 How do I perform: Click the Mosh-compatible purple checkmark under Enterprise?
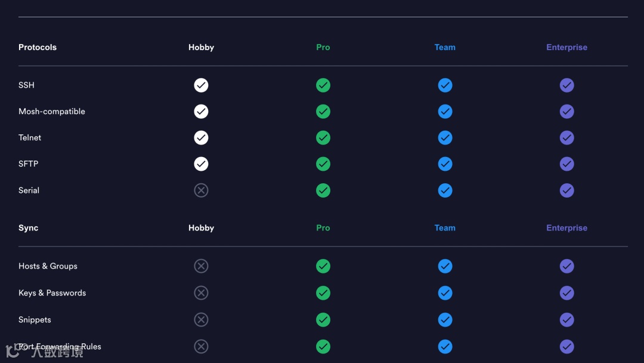(567, 112)
